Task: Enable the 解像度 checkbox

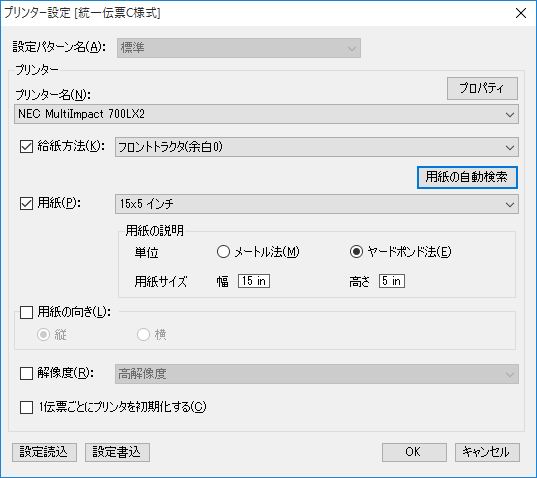Action: (26, 374)
